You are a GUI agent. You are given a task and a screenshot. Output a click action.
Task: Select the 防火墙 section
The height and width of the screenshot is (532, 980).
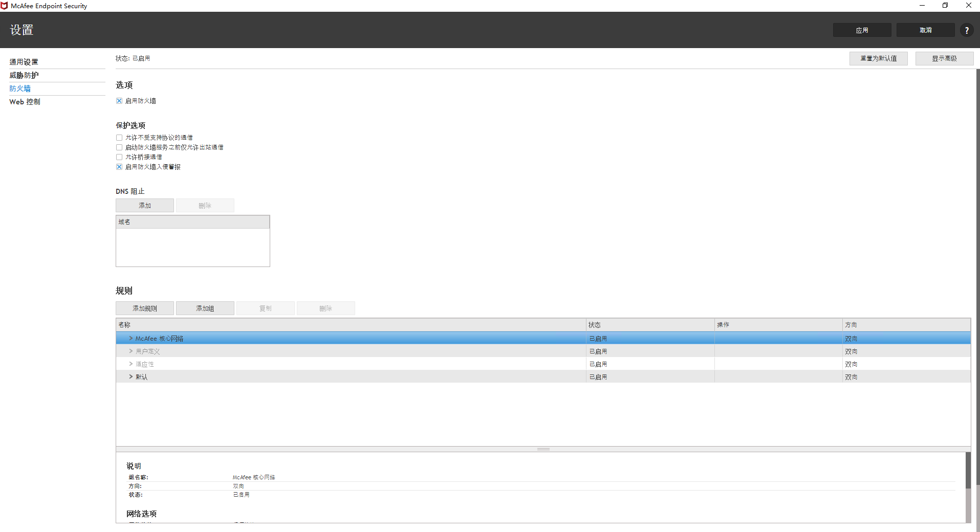[20, 88]
